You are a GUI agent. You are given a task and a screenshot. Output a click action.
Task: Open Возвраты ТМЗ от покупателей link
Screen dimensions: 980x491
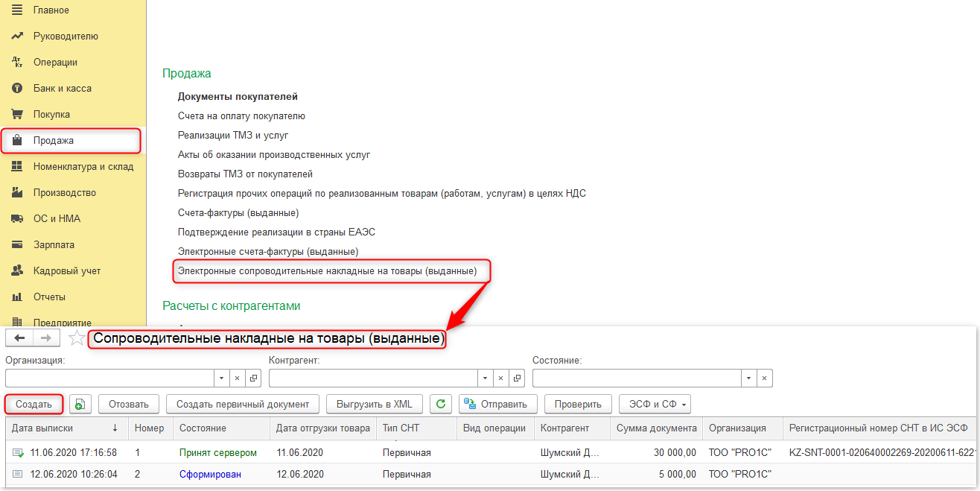coord(245,174)
